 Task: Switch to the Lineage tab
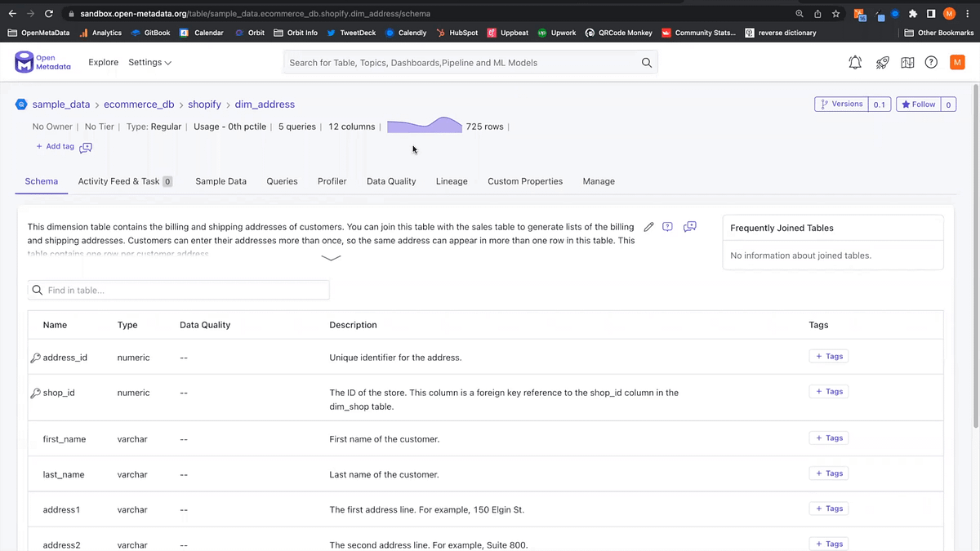click(x=452, y=180)
